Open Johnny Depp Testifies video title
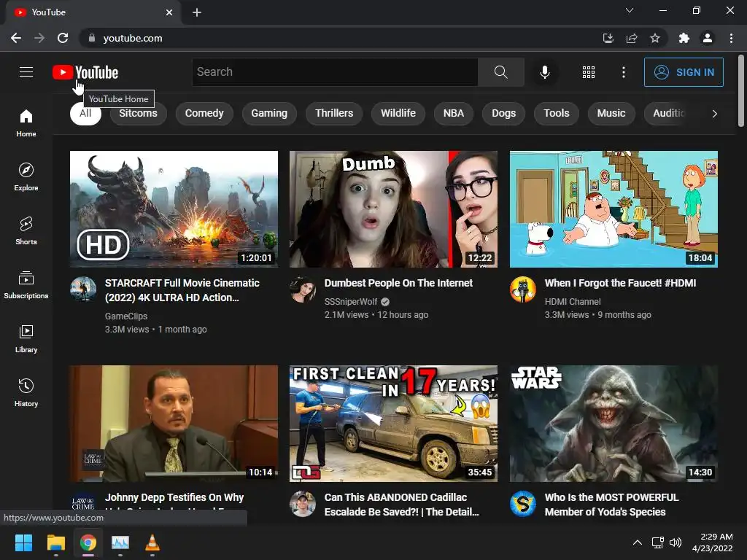747x560 pixels. pos(174,497)
